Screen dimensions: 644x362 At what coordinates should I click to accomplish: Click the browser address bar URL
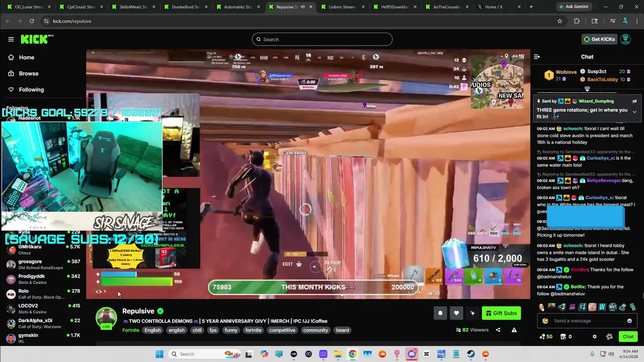72,21
